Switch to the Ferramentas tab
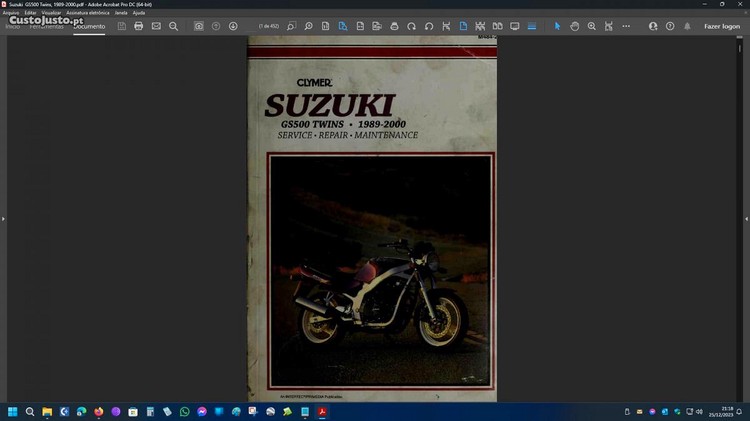This screenshot has height=421, width=750. point(46,26)
